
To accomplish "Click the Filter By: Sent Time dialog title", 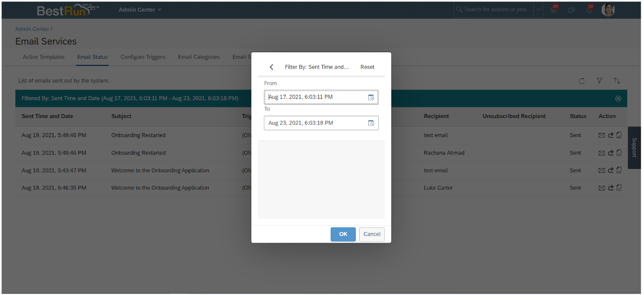I will [317, 67].
